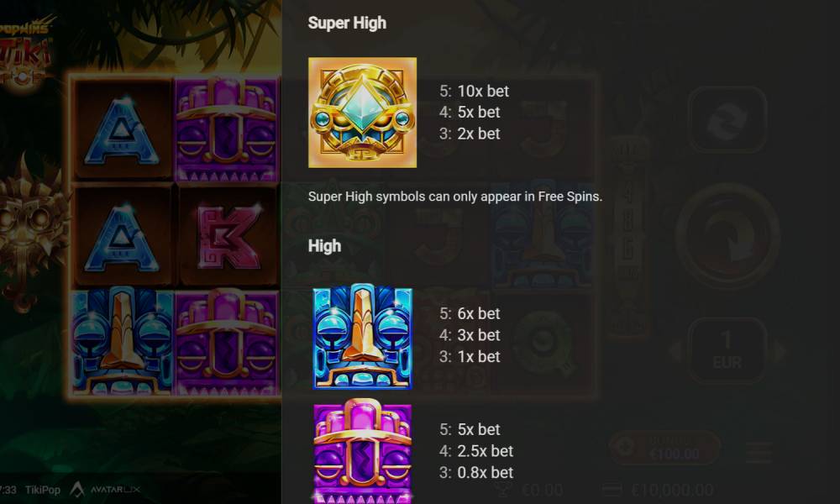Click the blue tiki mask on reels
Screen dimensions: 840x504
pyautogui.click(x=122, y=342)
